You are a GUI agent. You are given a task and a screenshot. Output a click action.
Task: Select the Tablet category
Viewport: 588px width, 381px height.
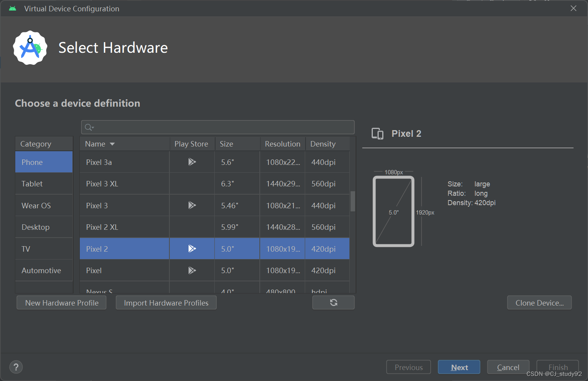[x=44, y=184]
